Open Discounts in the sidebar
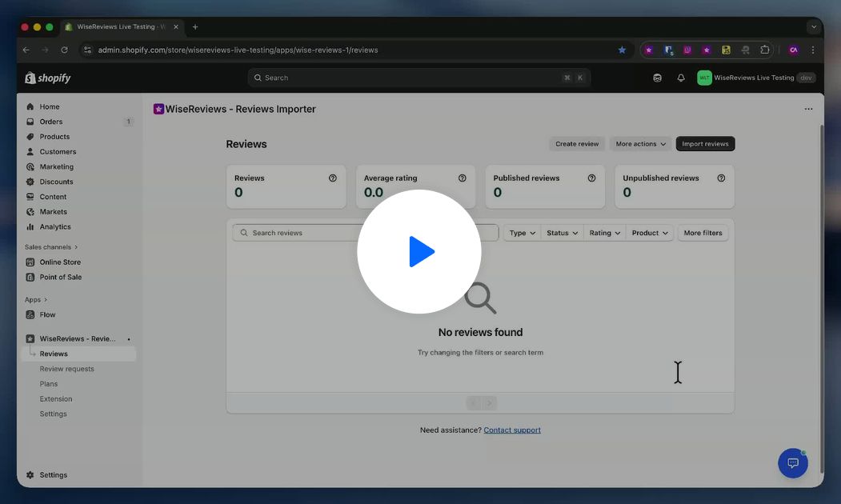 (56, 182)
